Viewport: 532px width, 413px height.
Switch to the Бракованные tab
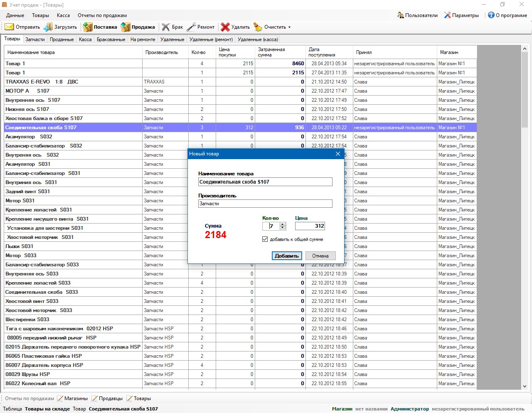pyautogui.click(x=111, y=39)
